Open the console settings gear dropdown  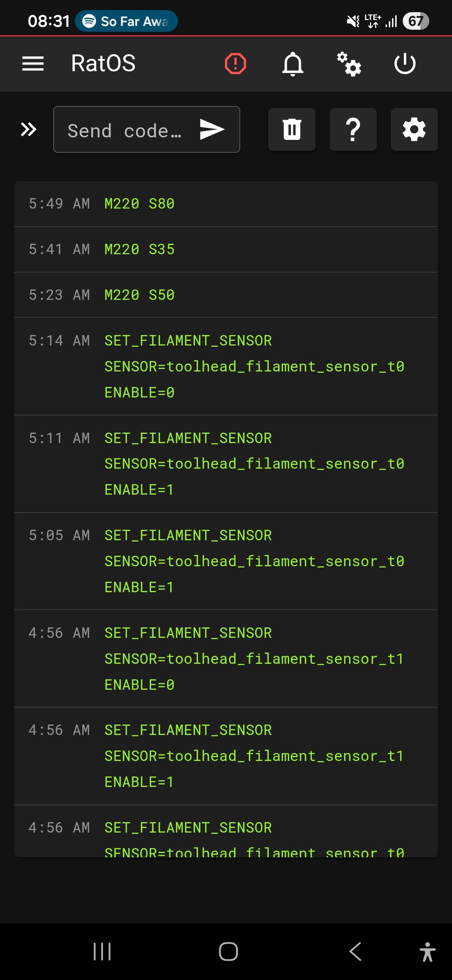[414, 129]
